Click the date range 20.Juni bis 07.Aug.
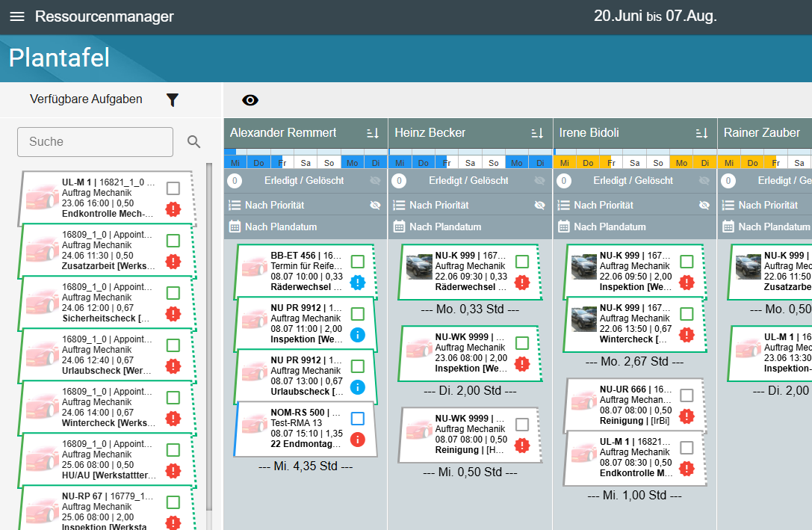 pos(655,16)
